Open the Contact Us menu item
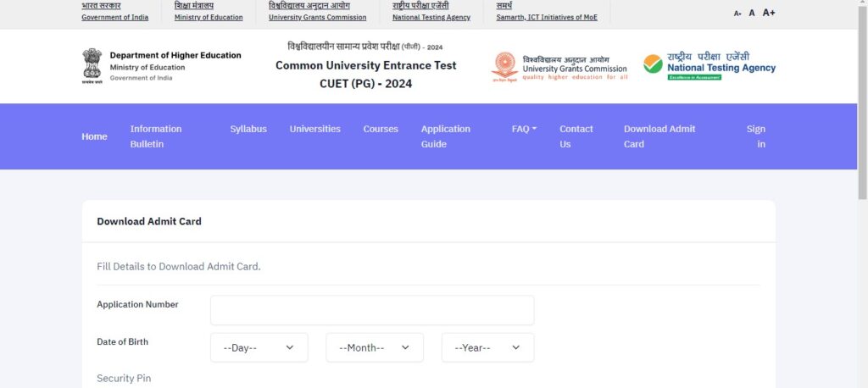The image size is (868, 388). click(x=576, y=136)
